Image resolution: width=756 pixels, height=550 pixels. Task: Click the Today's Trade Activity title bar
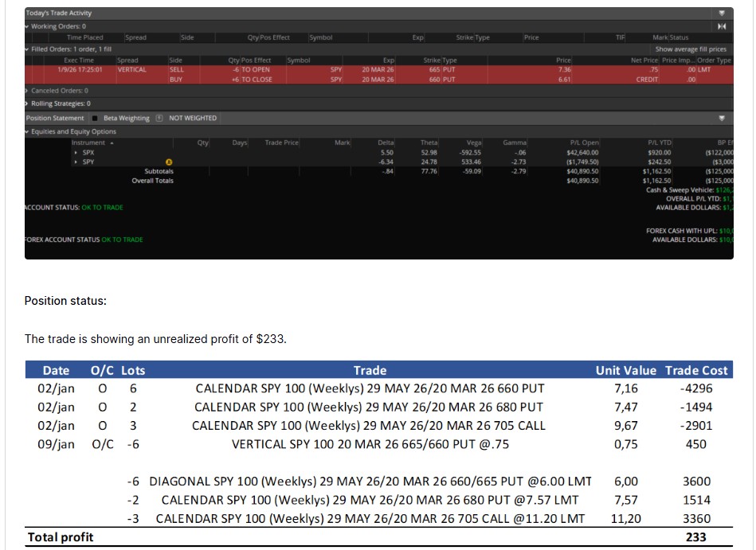coord(60,12)
